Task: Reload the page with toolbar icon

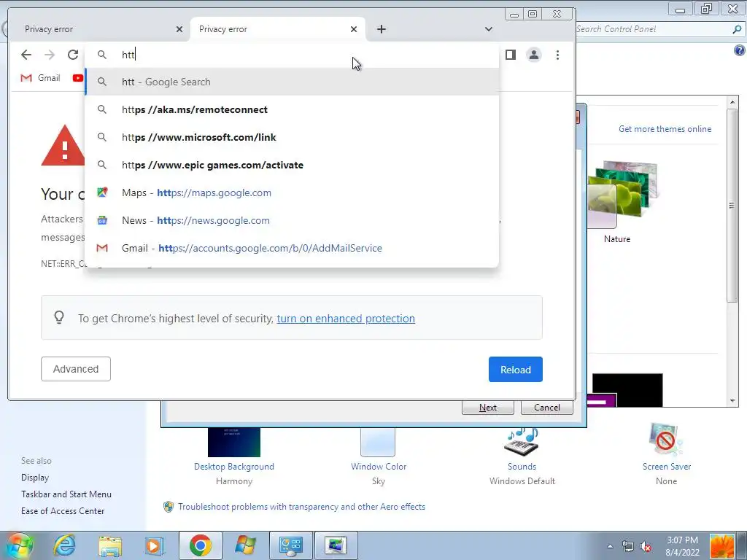Action: pyautogui.click(x=73, y=55)
